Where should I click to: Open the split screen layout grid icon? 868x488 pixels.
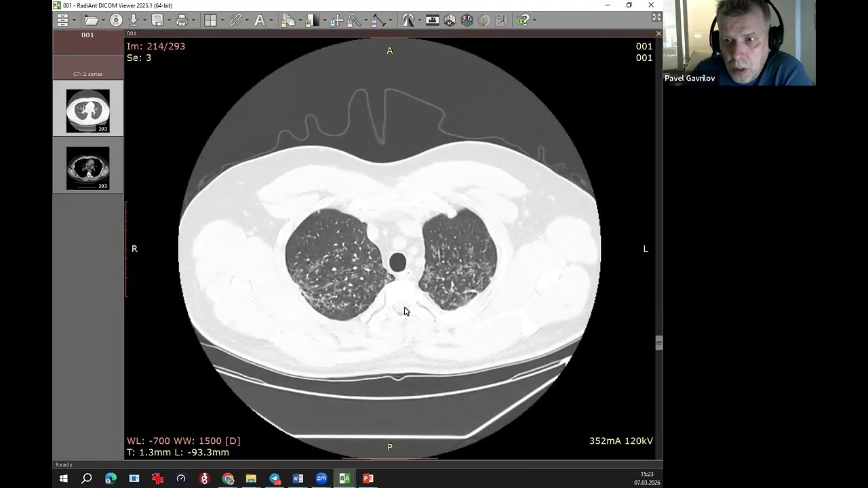[210, 20]
